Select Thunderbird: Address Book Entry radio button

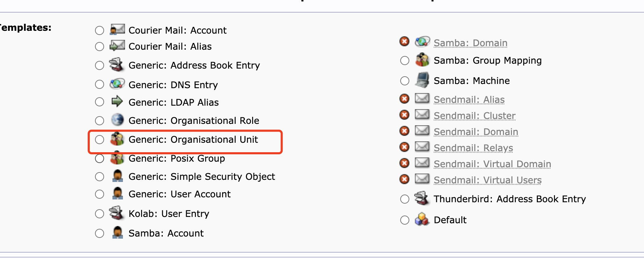click(405, 199)
